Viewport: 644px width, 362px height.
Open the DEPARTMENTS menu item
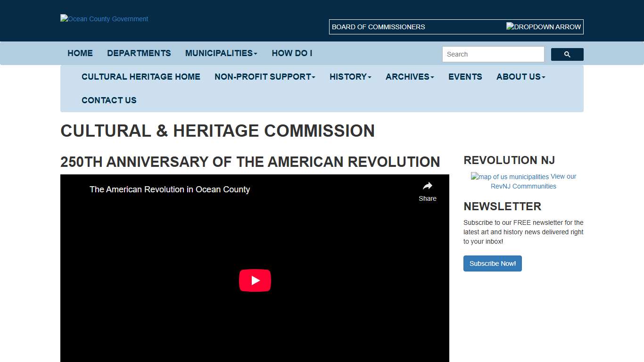[139, 53]
